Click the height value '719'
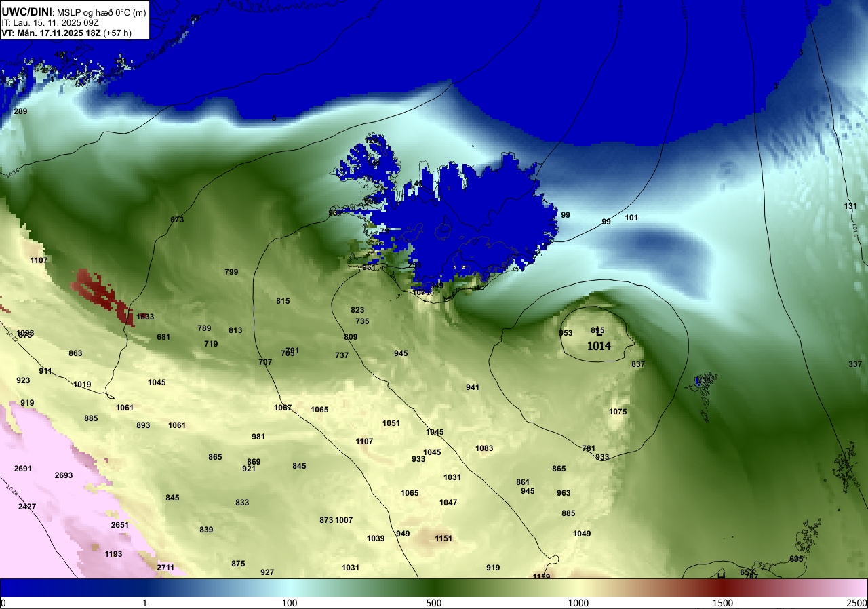Screen dimensions: 868x609 pyautogui.click(x=211, y=344)
